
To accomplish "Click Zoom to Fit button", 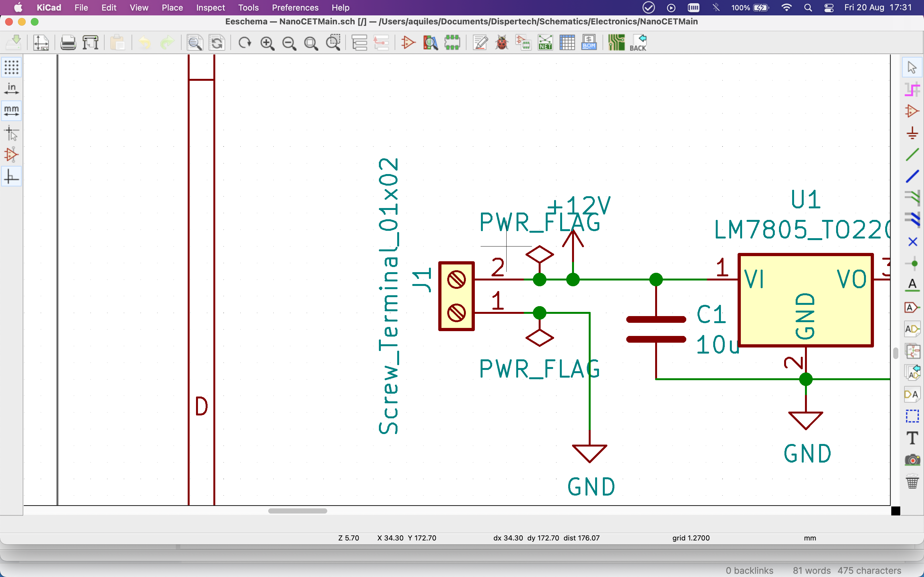I will pyautogui.click(x=311, y=42).
